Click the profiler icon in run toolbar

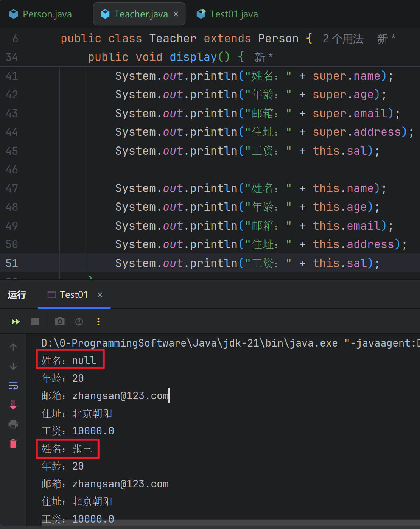pos(79,322)
